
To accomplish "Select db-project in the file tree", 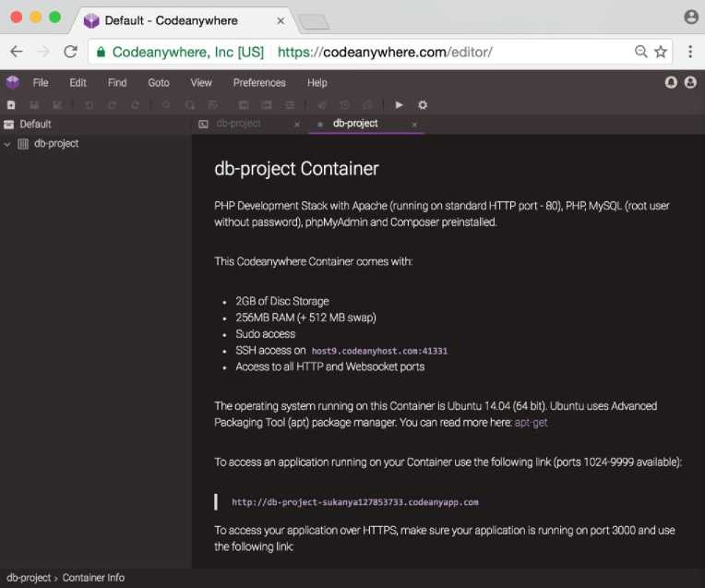I will coord(56,143).
